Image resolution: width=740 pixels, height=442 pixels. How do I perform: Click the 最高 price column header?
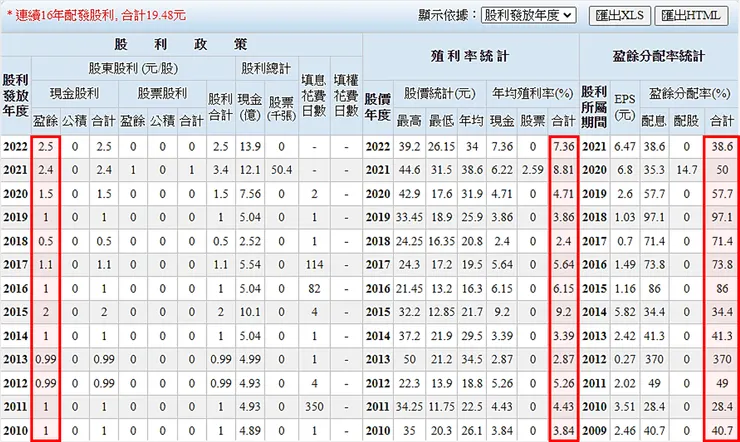409,121
